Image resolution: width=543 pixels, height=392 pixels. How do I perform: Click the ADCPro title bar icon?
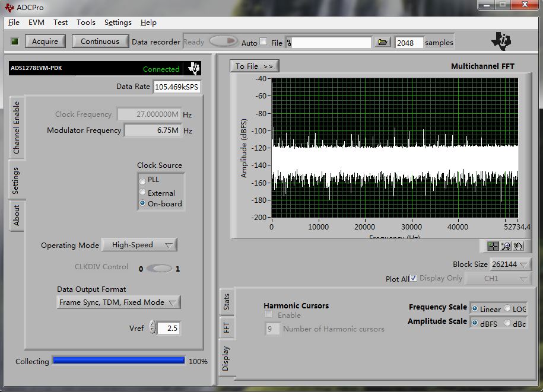pyautogui.click(x=9, y=7)
